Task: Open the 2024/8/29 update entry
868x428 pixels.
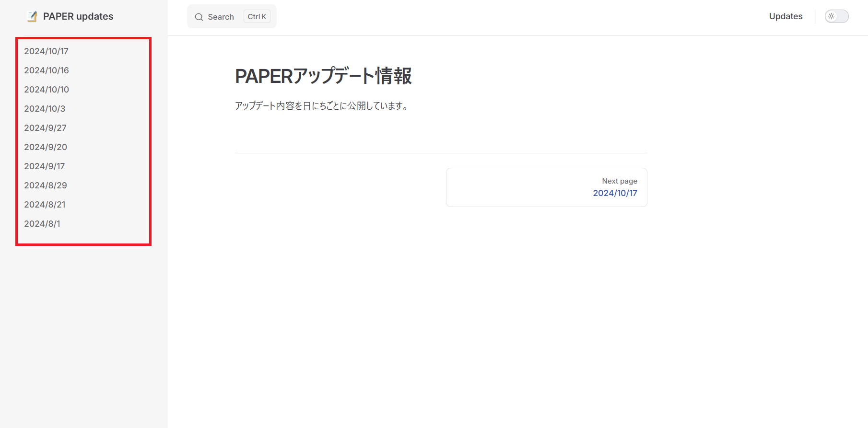Action: pyautogui.click(x=46, y=185)
